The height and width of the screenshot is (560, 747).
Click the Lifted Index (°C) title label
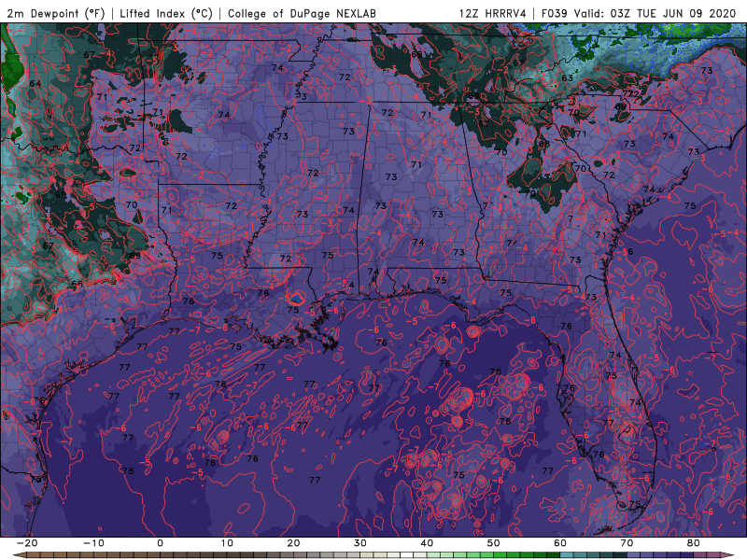[166, 13]
